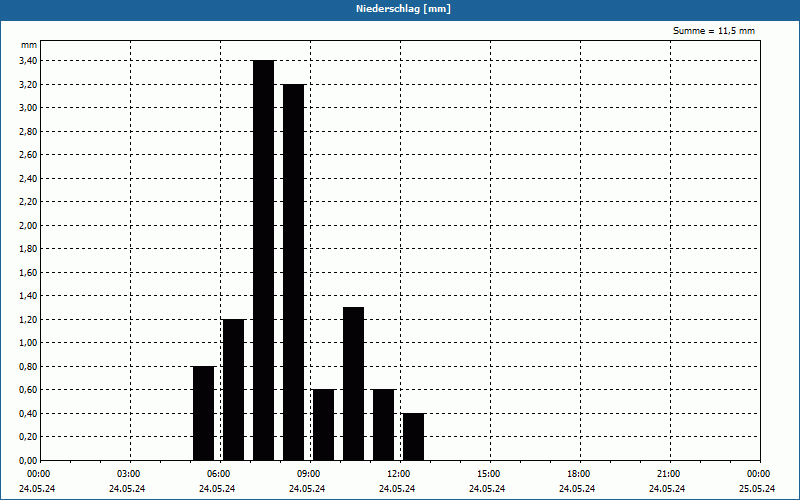This screenshot has height=500, width=800.
Task: Click the 0,00 y-axis label
Action: pyautogui.click(x=28, y=460)
